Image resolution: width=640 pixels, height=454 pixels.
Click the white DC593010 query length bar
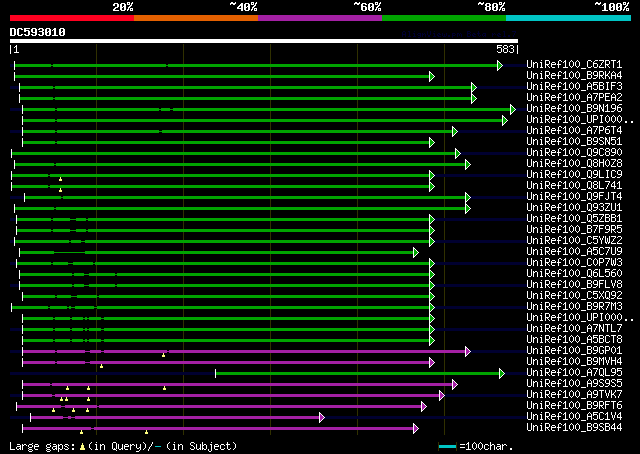[264, 41]
